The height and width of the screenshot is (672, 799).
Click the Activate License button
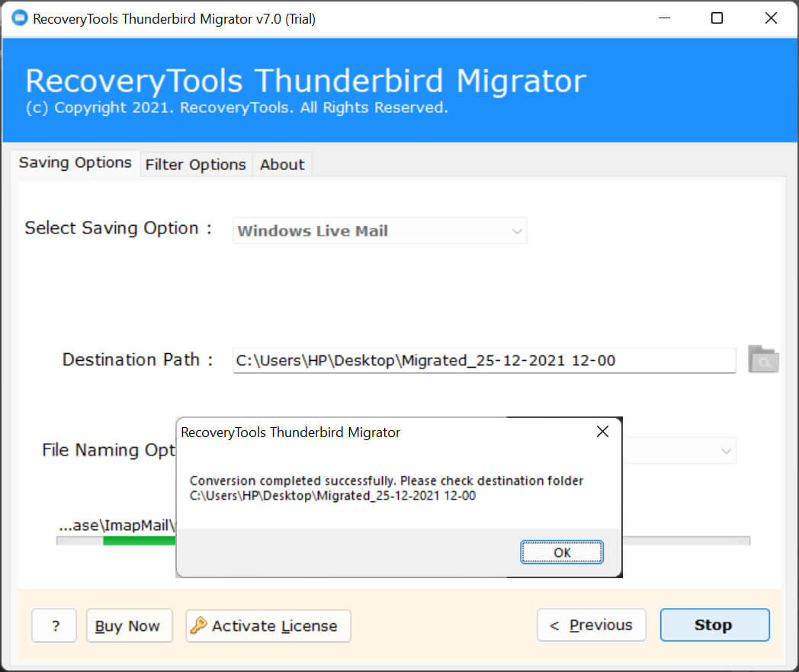click(268, 625)
